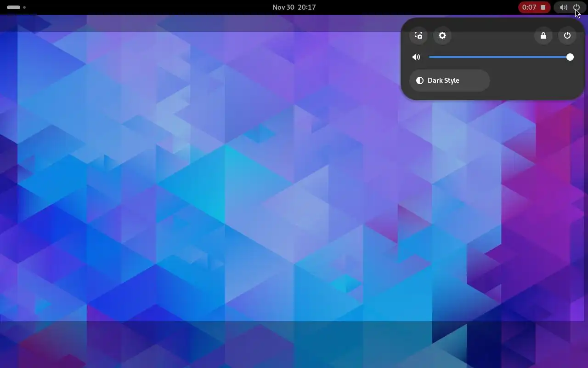Click the top bar volume icon
The width and height of the screenshot is (588, 368).
564,7
